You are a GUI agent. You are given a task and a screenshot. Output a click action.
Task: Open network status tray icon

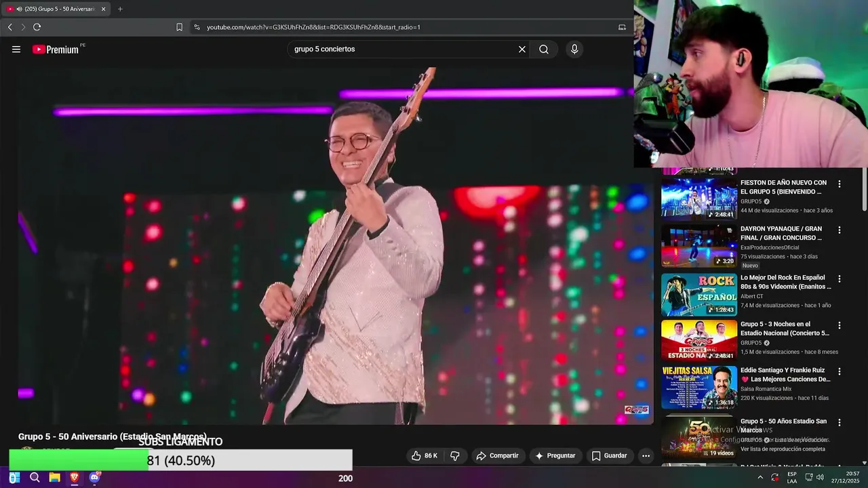point(809,478)
